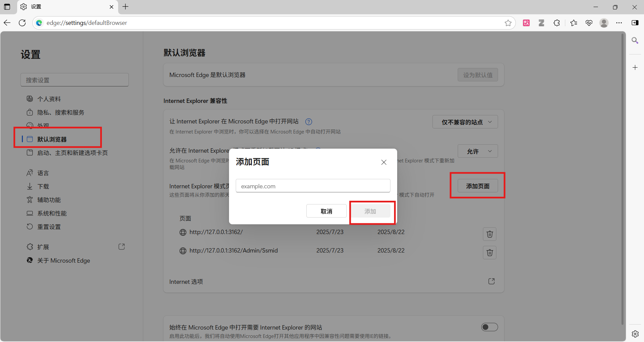Click the 页面 column header
The width and height of the screenshot is (644, 342).
(x=185, y=219)
